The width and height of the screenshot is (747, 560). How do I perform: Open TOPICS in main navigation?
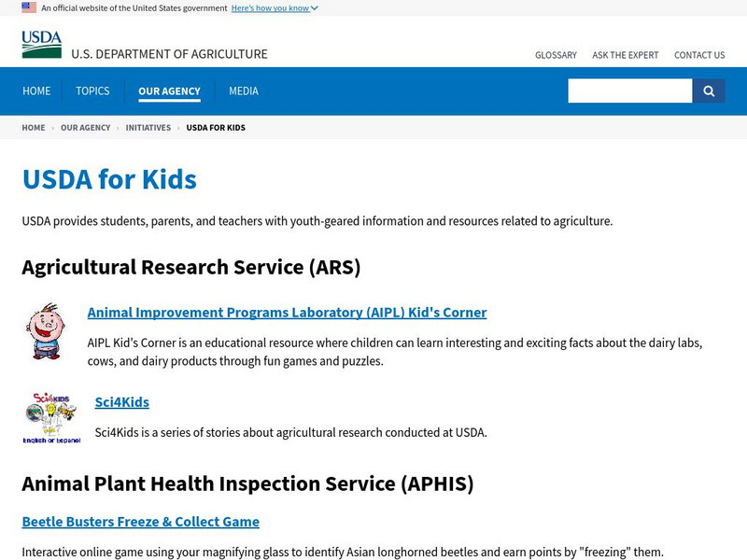pos(92,91)
